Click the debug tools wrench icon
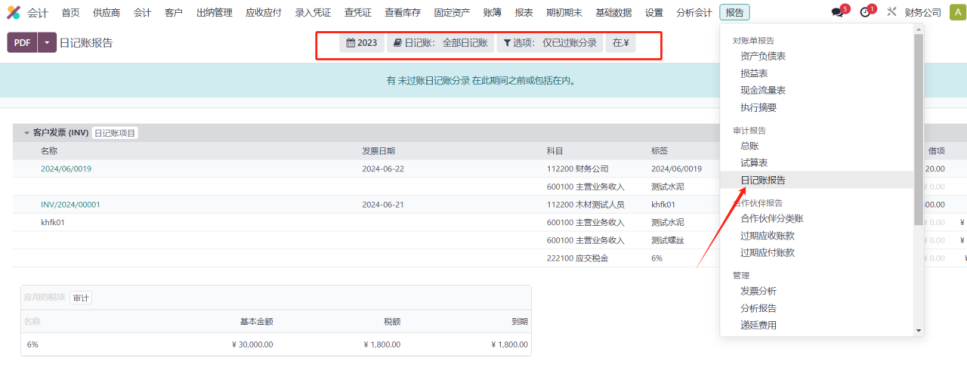 click(x=891, y=12)
